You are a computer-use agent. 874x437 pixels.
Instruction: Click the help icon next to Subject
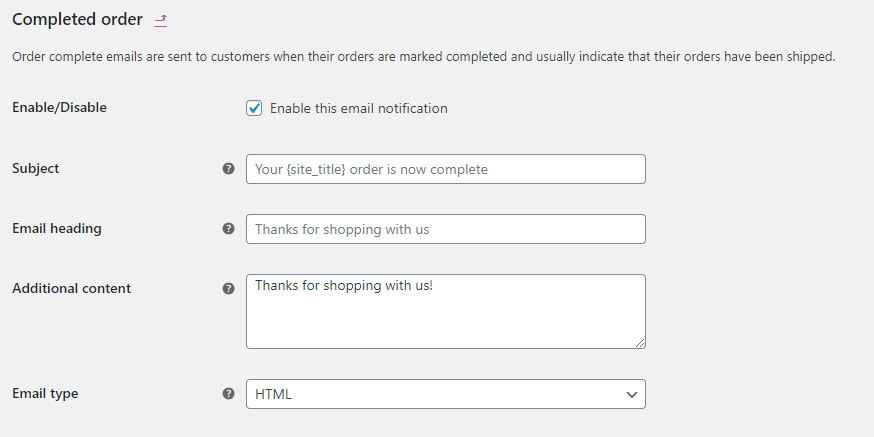coord(228,169)
